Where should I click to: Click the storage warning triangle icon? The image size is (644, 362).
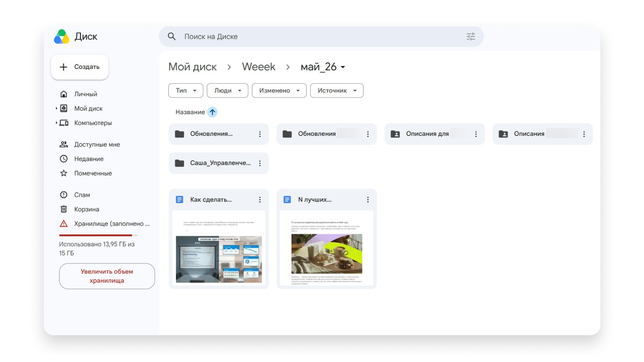pyautogui.click(x=64, y=224)
